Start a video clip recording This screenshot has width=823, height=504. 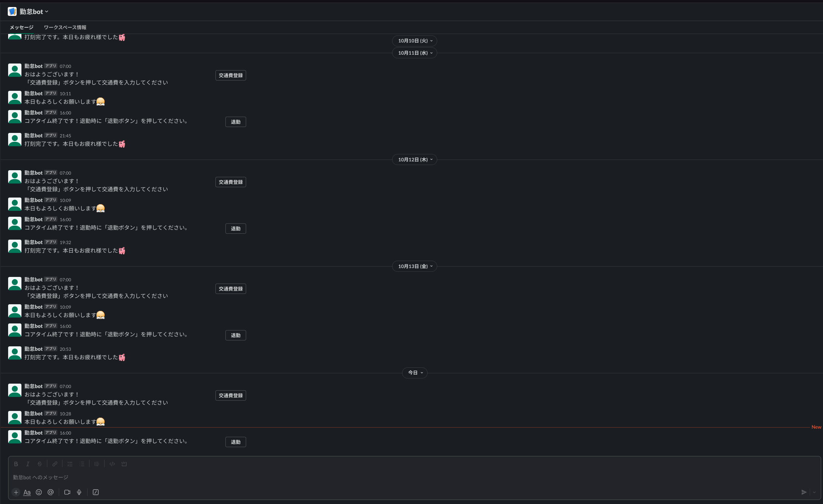pyautogui.click(x=67, y=492)
